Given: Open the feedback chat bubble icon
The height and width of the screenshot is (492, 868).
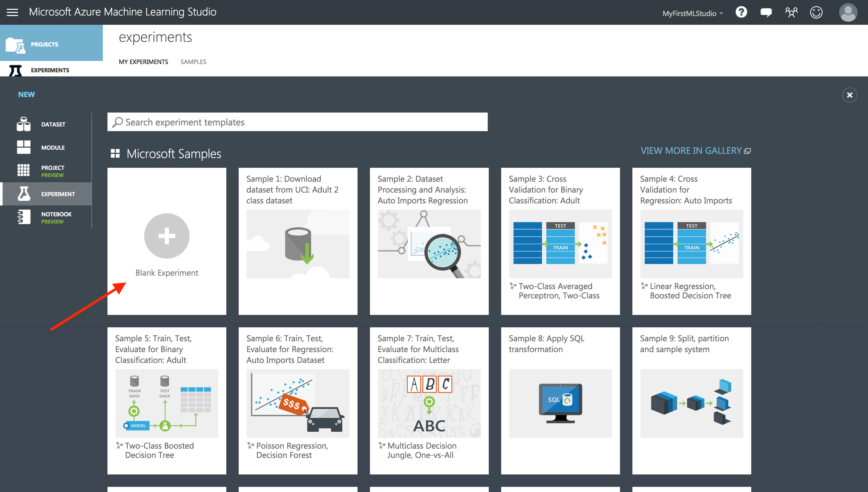Looking at the screenshot, I should [766, 13].
